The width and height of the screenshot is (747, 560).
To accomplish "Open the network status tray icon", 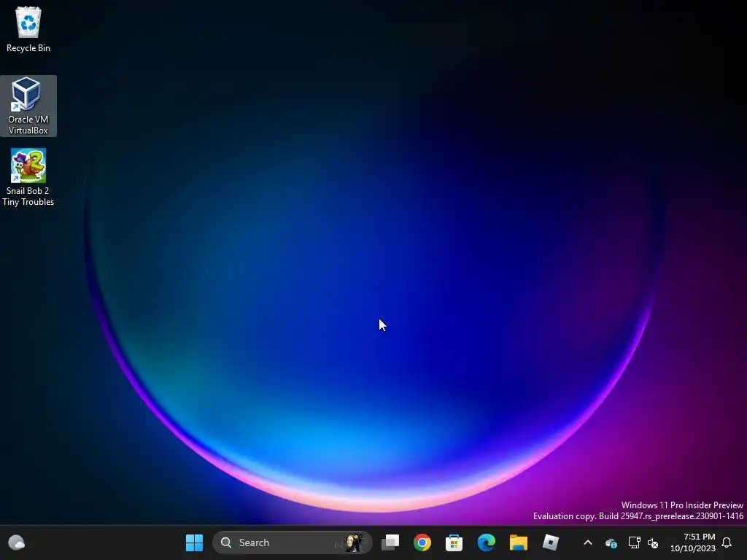I will (x=634, y=542).
